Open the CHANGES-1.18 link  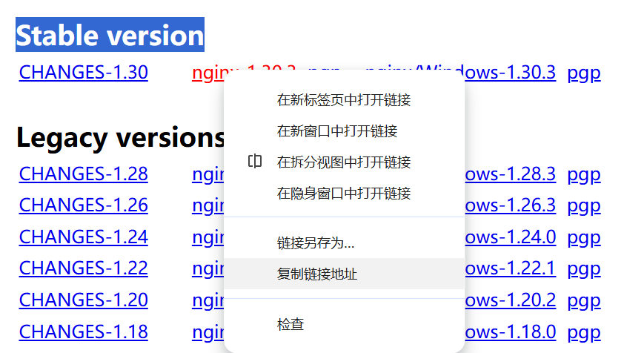point(84,332)
